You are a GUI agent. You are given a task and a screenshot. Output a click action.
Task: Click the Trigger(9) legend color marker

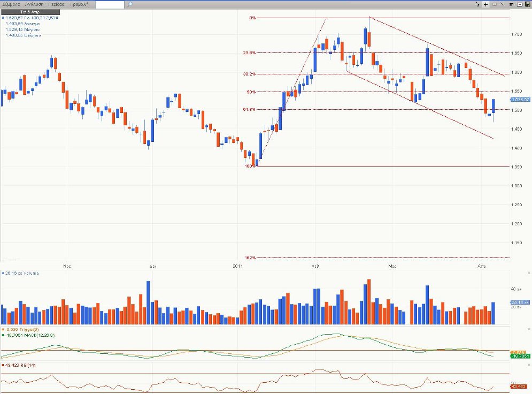point(2,330)
